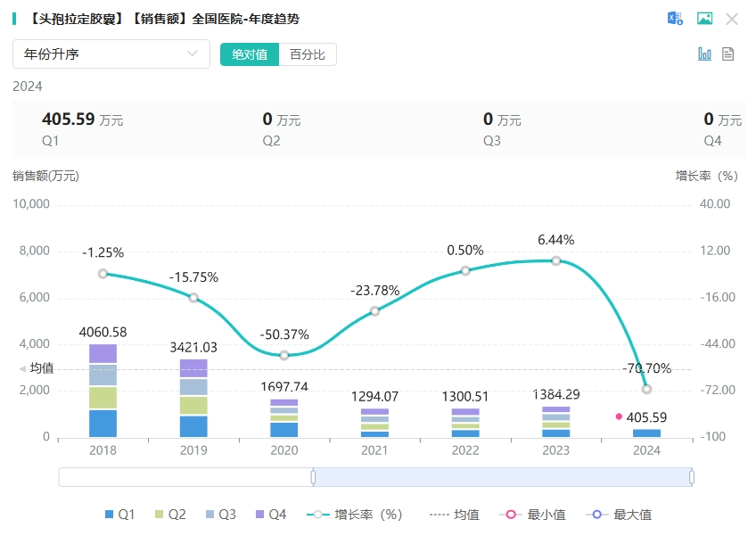Select the 绝对值 tab
The height and width of the screenshot is (536, 756).
(x=250, y=54)
